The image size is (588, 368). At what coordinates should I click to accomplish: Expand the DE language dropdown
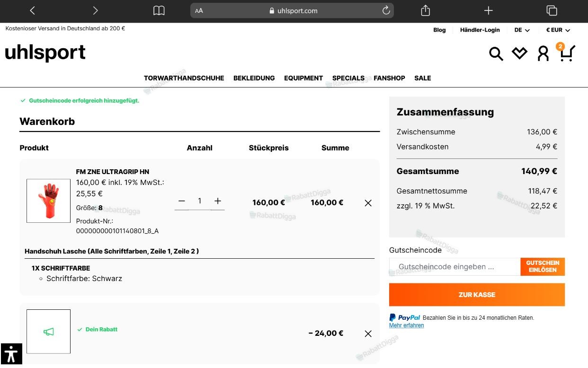click(522, 30)
